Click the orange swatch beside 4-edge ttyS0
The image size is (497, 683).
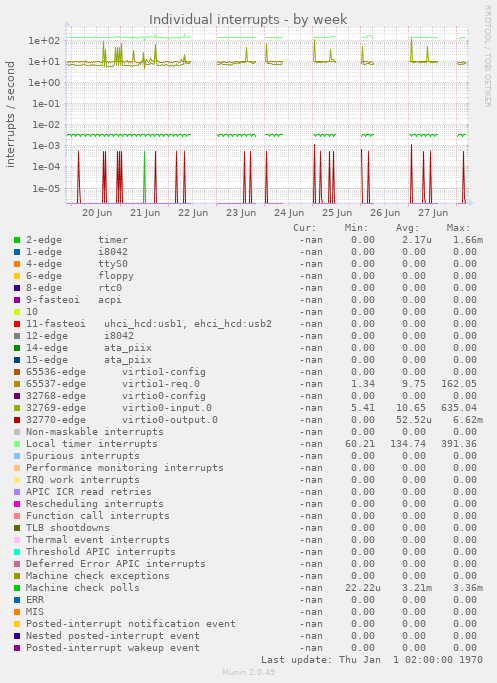17,264
